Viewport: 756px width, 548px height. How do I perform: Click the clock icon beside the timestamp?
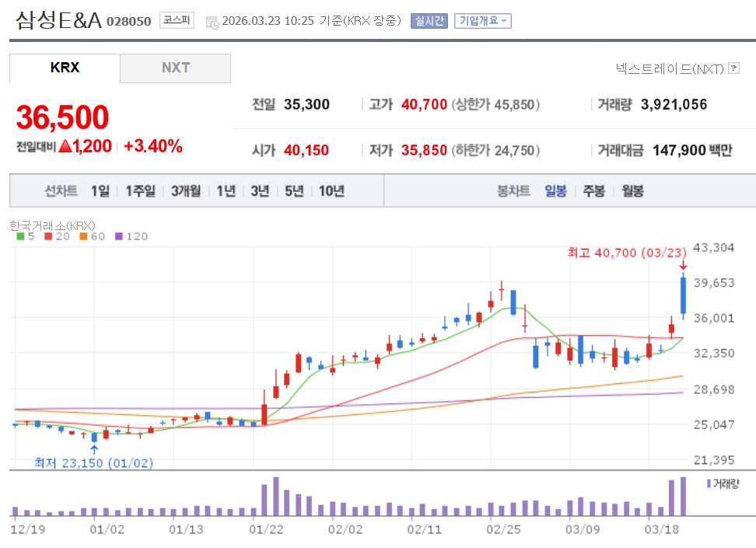pyautogui.click(x=212, y=22)
